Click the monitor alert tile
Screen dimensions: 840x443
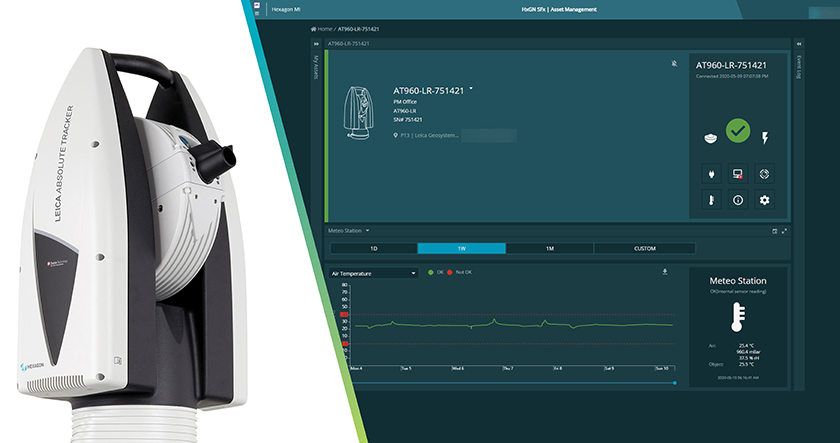point(738,173)
